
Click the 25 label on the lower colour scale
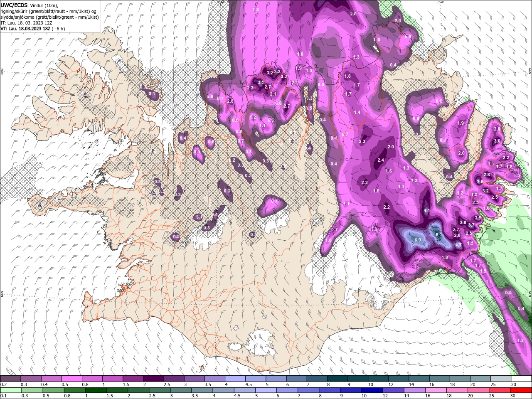click(x=492, y=396)
